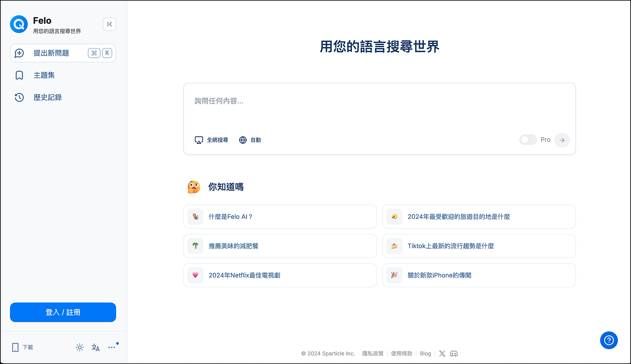
Task: Click the arrow submit search button
Action: click(562, 140)
